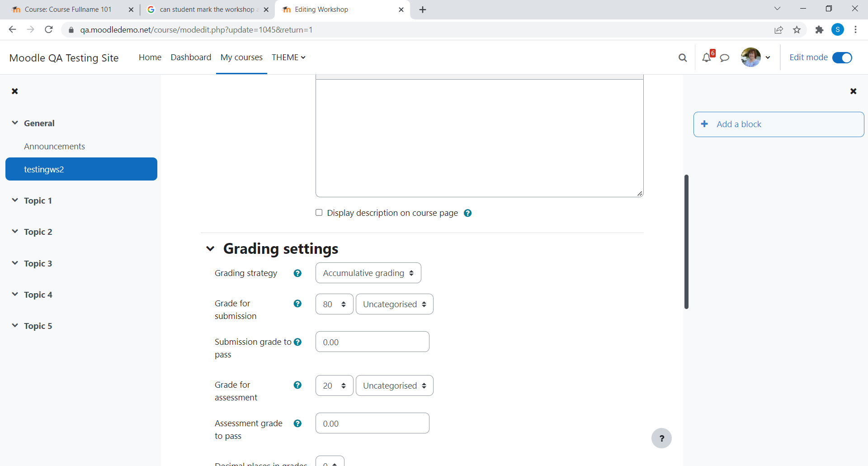
Task: Open help for Display description on course page
Action: (x=468, y=213)
